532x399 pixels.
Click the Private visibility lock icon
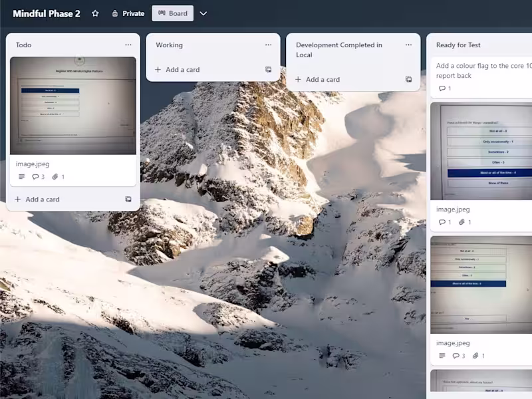115,13
